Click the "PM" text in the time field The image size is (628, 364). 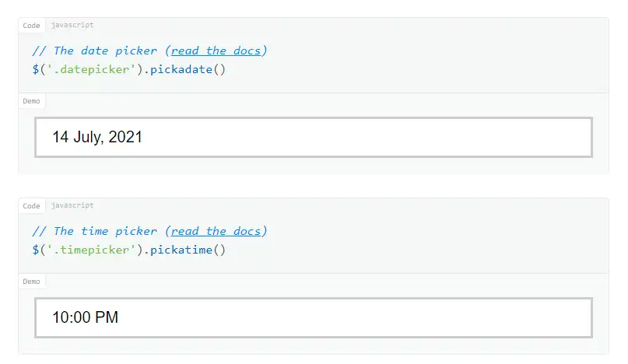point(106,317)
